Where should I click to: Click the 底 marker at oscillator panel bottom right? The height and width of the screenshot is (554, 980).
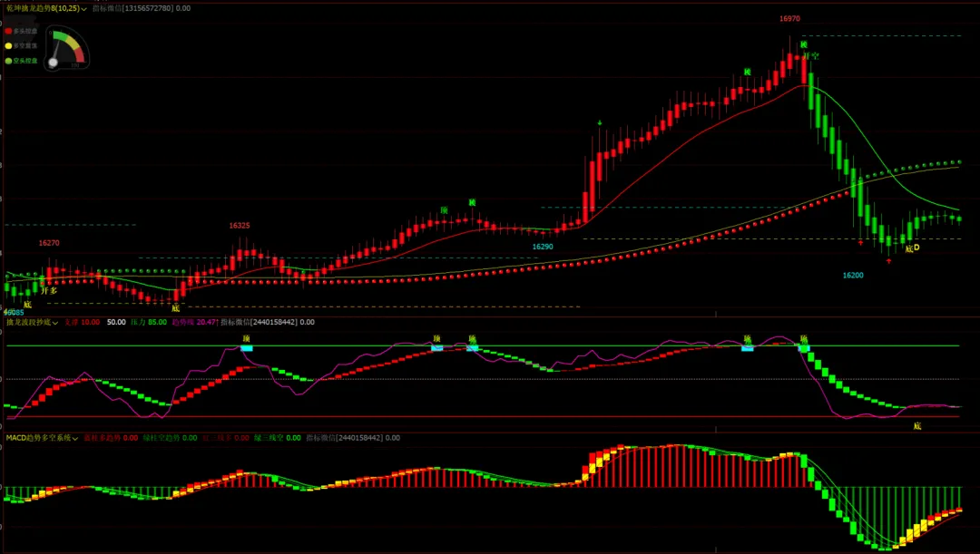coord(917,426)
